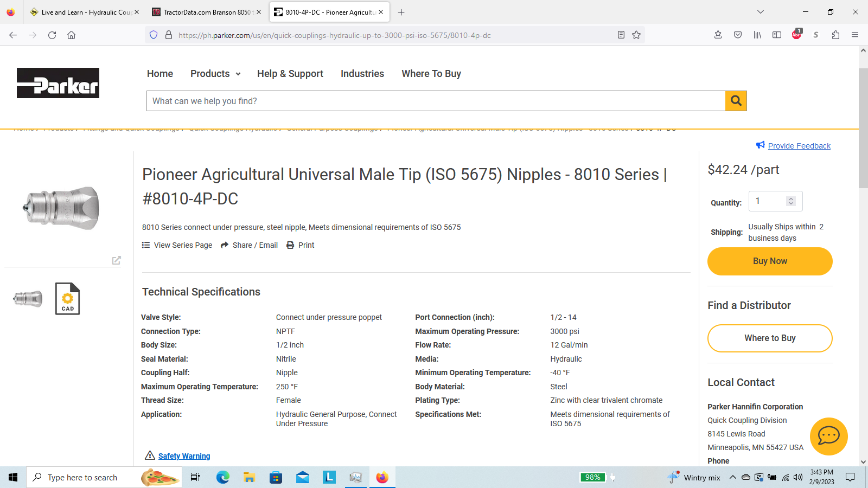
Task: Show hidden system tray icons
Action: point(732,477)
